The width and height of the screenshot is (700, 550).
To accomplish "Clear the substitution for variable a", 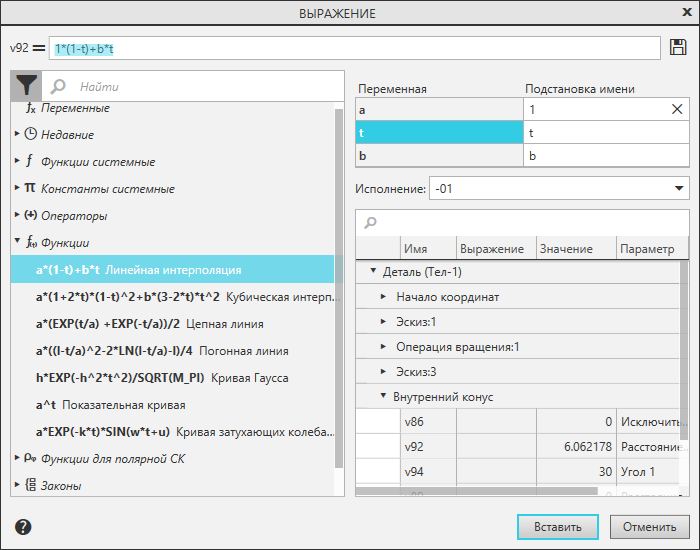I will tap(677, 109).
